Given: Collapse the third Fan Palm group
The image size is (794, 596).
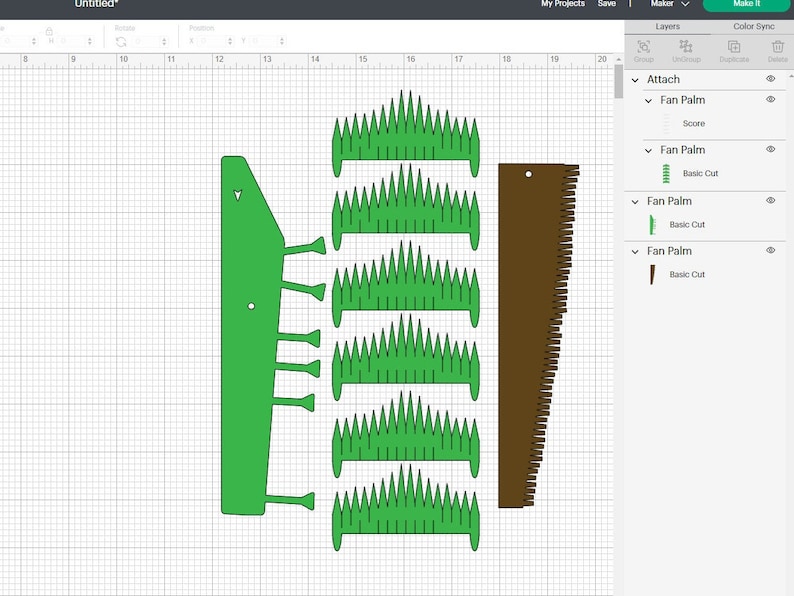Looking at the screenshot, I should pyautogui.click(x=635, y=202).
